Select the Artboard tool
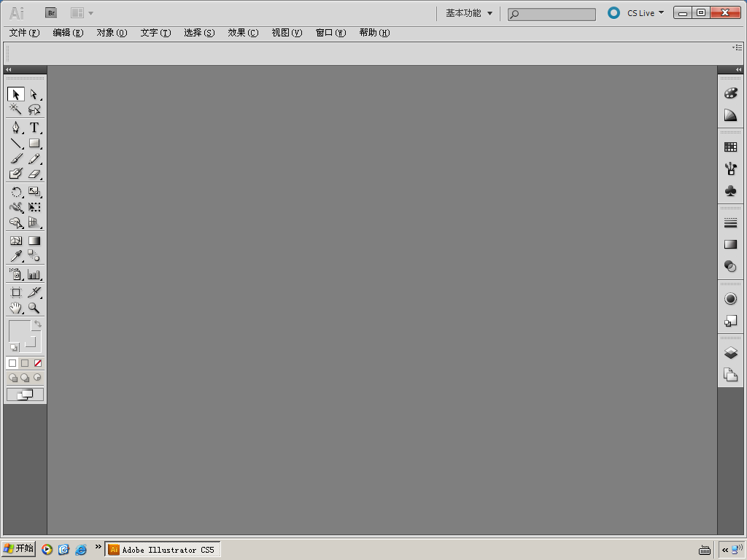The width and height of the screenshot is (747, 560). pyautogui.click(x=16, y=292)
